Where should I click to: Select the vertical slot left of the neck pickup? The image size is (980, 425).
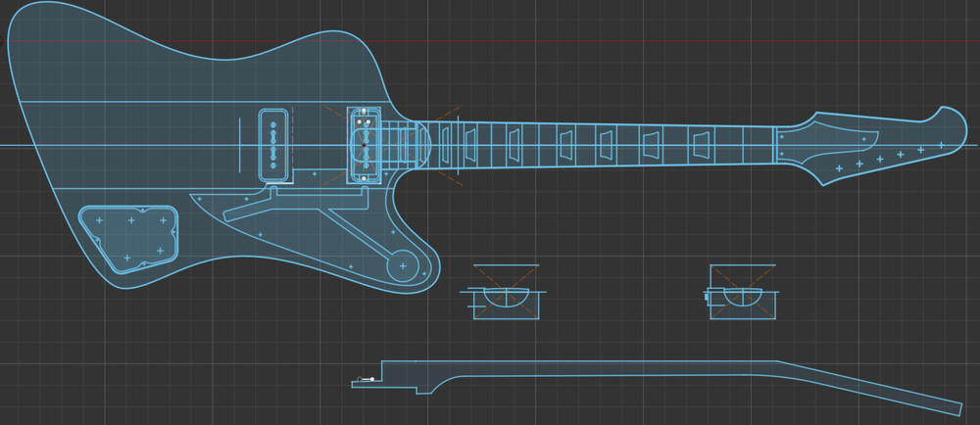[x=240, y=145]
